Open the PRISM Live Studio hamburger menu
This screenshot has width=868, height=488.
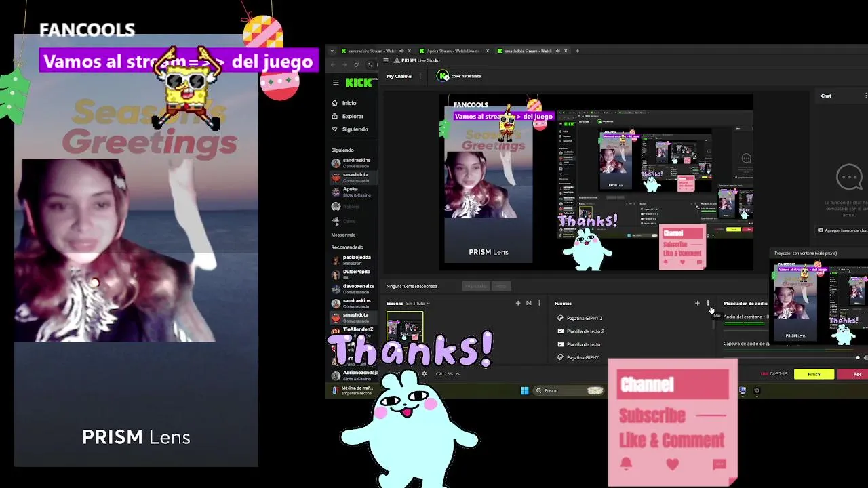[386, 60]
